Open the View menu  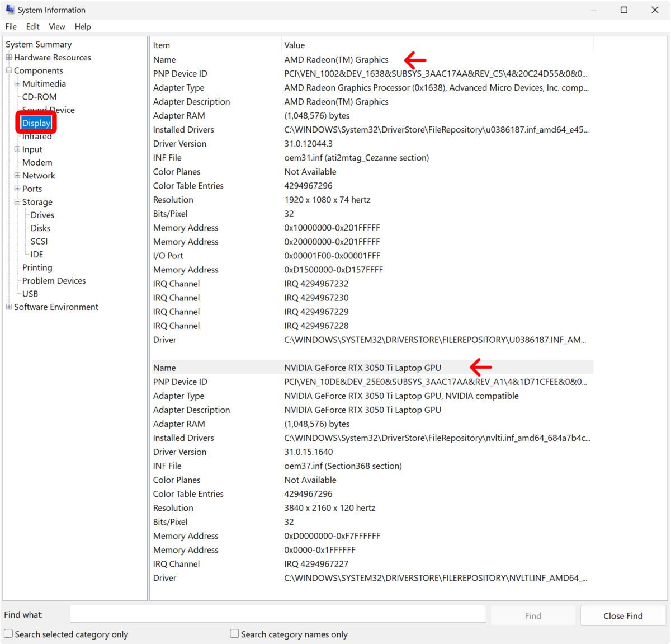pos(56,26)
